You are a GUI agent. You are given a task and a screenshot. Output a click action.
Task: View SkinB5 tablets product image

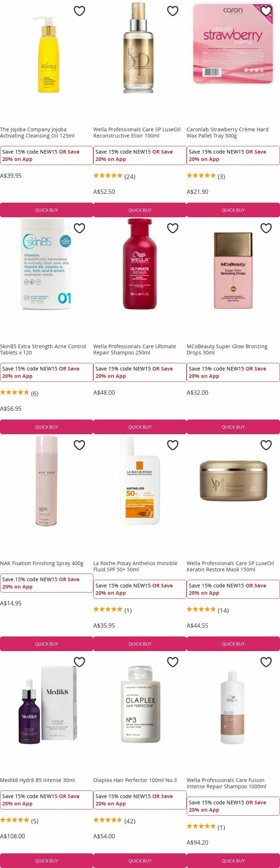click(x=47, y=264)
